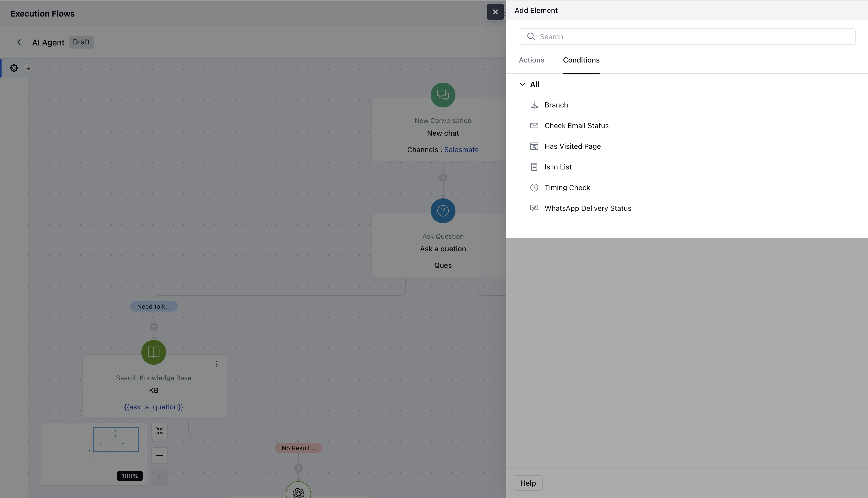
Task: Add the Timing Check clock icon
Action: 534,188
